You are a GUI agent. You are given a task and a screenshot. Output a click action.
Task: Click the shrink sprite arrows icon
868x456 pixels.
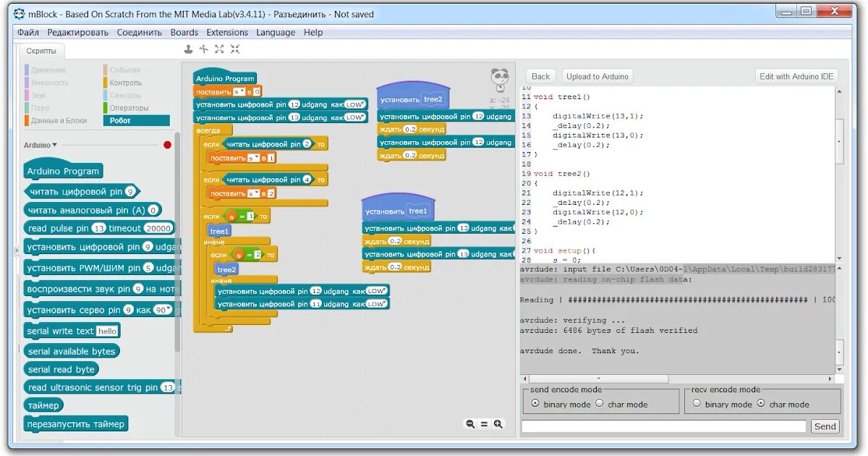[x=234, y=49]
